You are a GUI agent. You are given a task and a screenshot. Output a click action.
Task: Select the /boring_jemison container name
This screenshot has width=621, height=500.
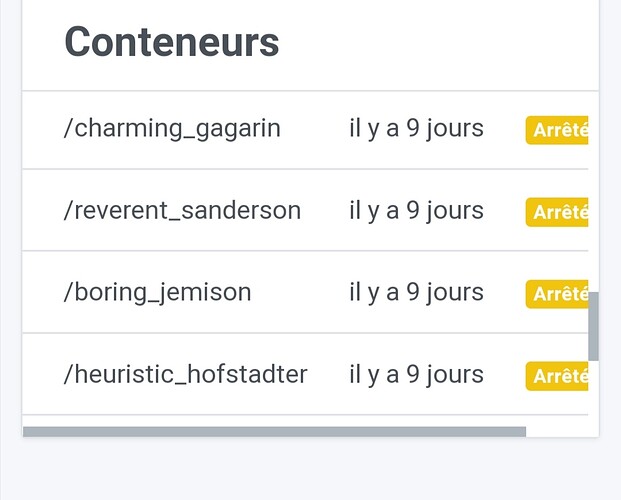pyautogui.click(x=157, y=293)
